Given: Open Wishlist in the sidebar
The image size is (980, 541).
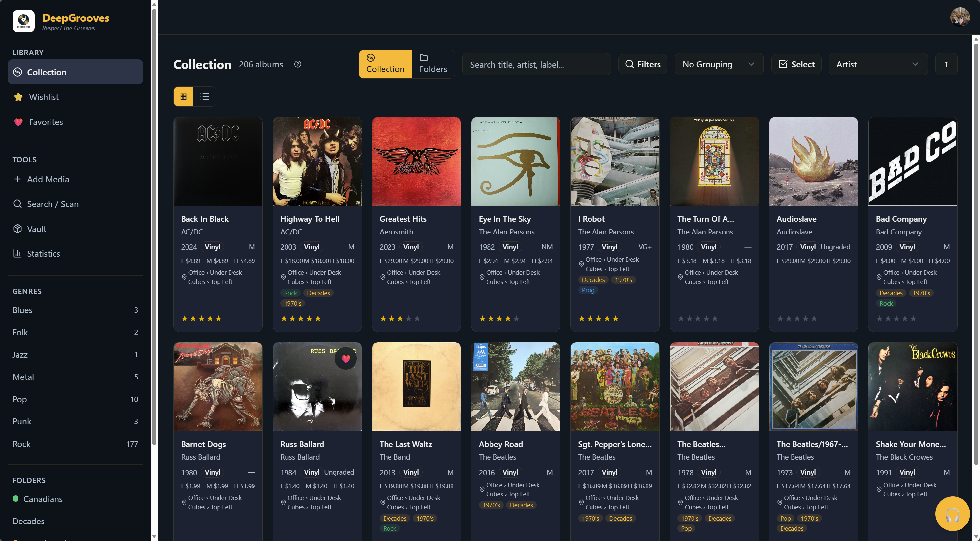Looking at the screenshot, I should [x=75, y=97].
